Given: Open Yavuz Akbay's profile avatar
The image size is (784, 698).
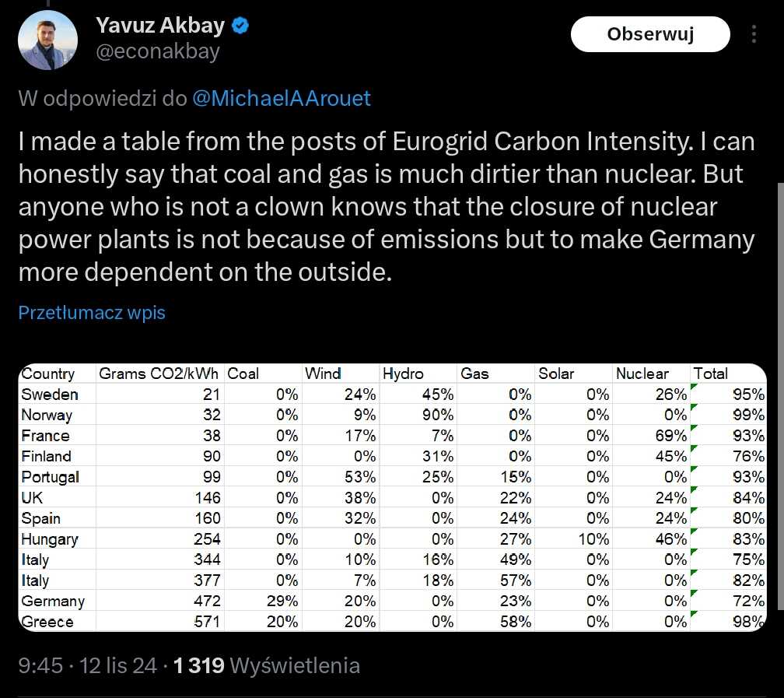Looking at the screenshot, I should pyautogui.click(x=47, y=40).
